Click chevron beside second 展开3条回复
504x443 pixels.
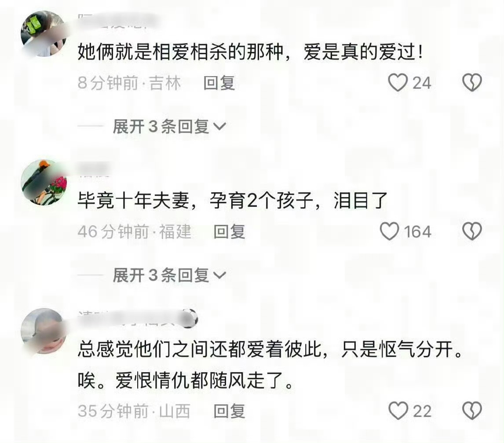pyautogui.click(x=220, y=275)
